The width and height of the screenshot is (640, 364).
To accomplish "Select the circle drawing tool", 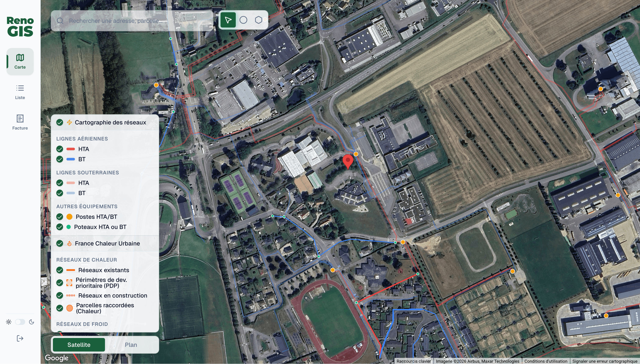I will pos(243,20).
